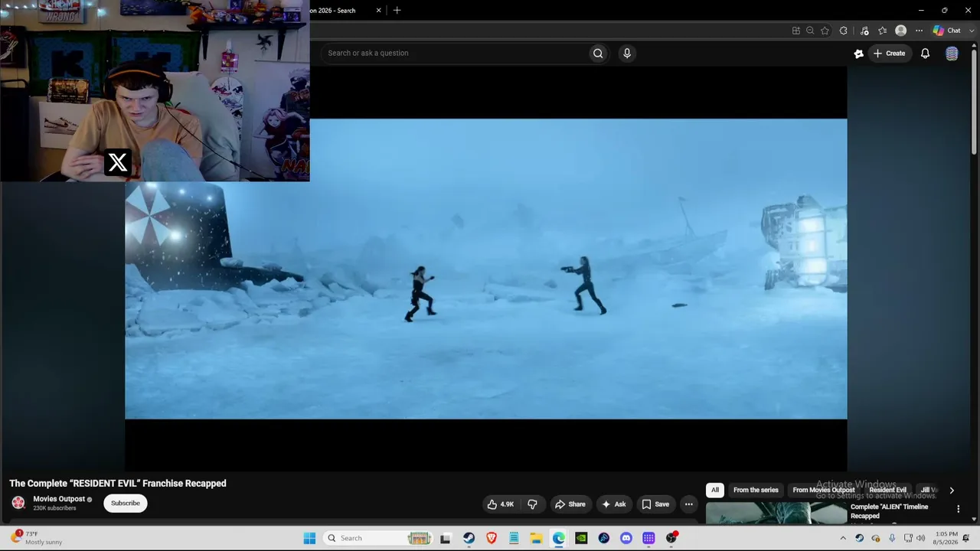The image size is (980, 551).
Task: Subscribe to Movies Outpost
Action: pyautogui.click(x=126, y=503)
